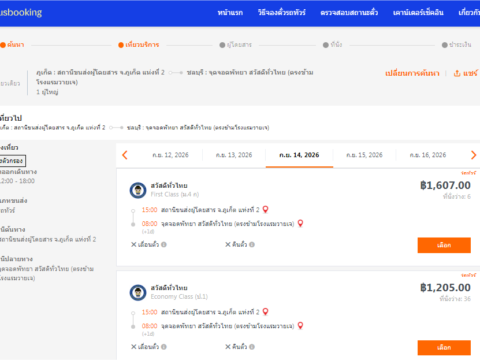Go to next dates with right arrow
Viewport: 480px width, 360px height.
click(x=473, y=155)
